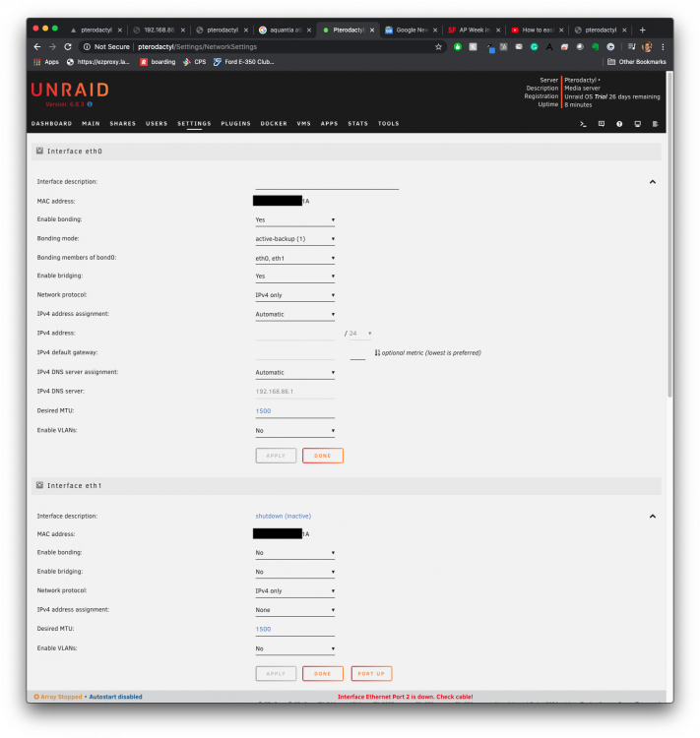
Task: Open eth0 Enable bridging dropdown
Action: pos(295,277)
